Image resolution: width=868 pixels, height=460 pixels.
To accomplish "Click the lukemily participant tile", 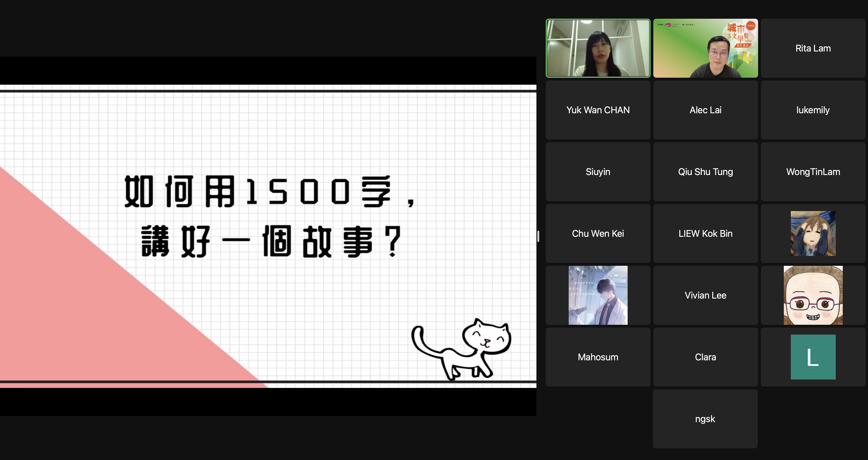I will pos(813,110).
